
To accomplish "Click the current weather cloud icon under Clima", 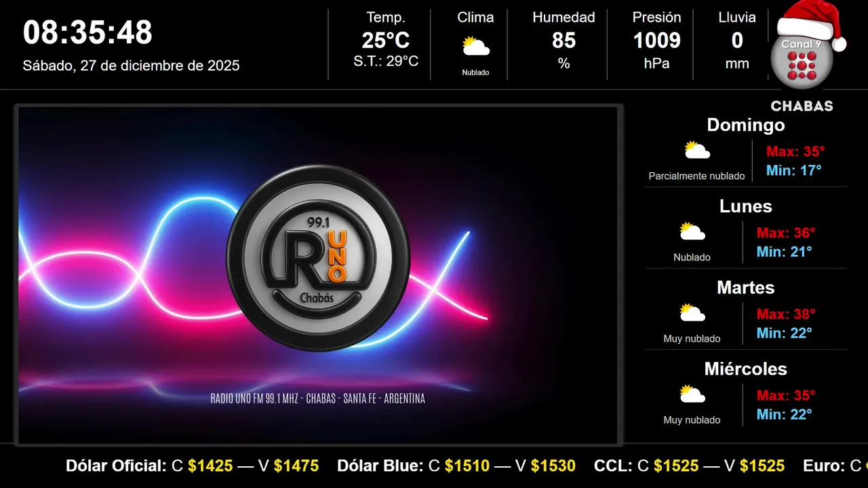I will [476, 47].
